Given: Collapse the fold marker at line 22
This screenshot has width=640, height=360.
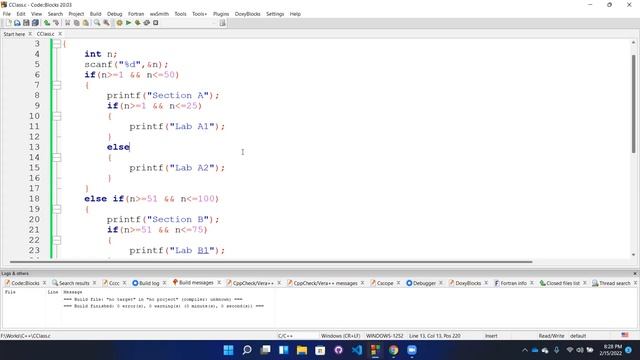Looking at the screenshot, I should 57,240.
